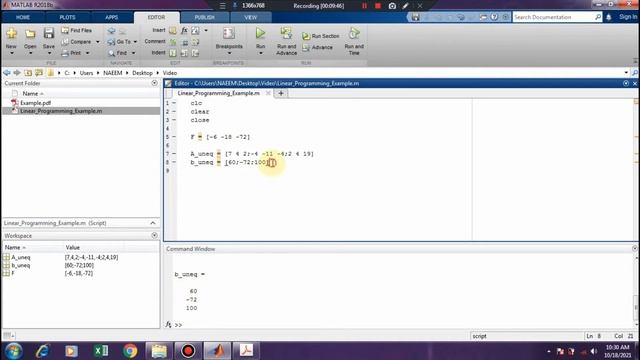Stop the screen recording
Viewport: 640px width, 360px height.
pyautogui.click(x=378, y=6)
